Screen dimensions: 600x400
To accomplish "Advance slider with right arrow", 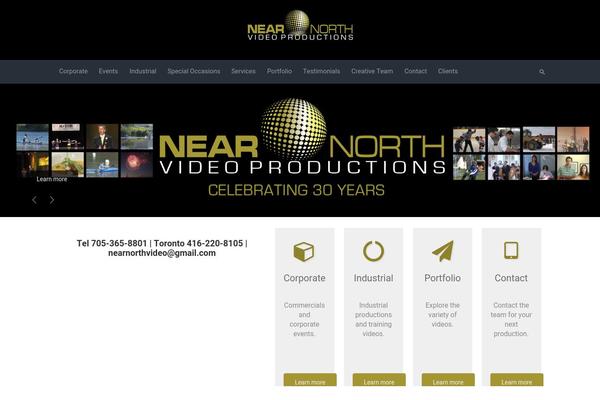I will coord(52,200).
